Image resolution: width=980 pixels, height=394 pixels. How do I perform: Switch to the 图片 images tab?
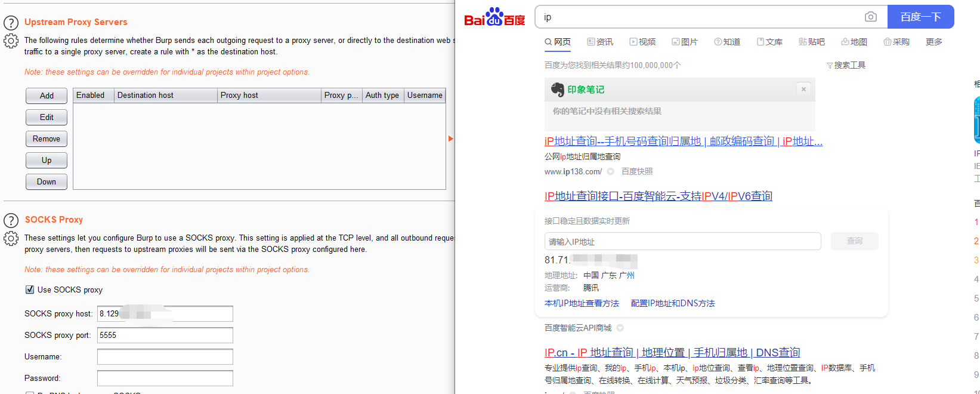[x=684, y=42]
